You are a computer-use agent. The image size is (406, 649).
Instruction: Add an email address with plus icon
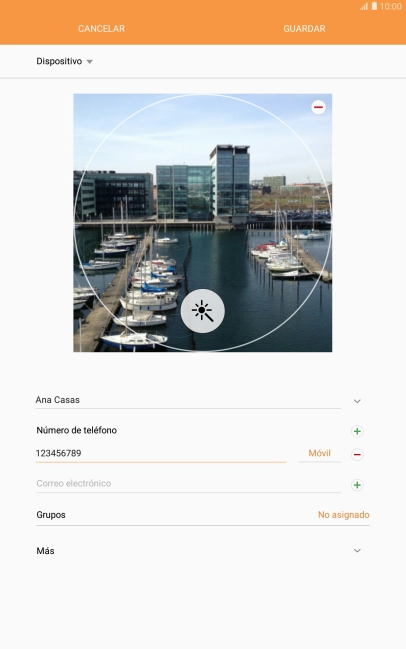pyautogui.click(x=357, y=485)
